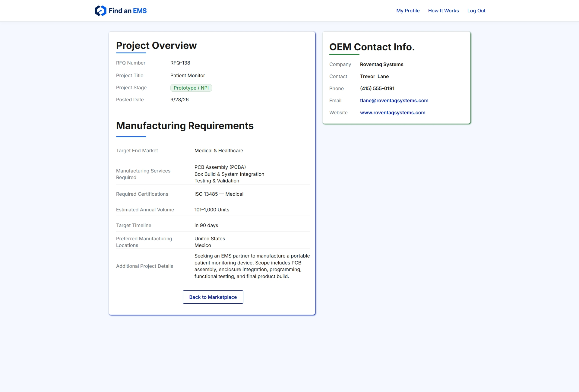This screenshot has height=392, width=579.
Task: Click the Back to Marketplace button
Action: click(213, 297)
